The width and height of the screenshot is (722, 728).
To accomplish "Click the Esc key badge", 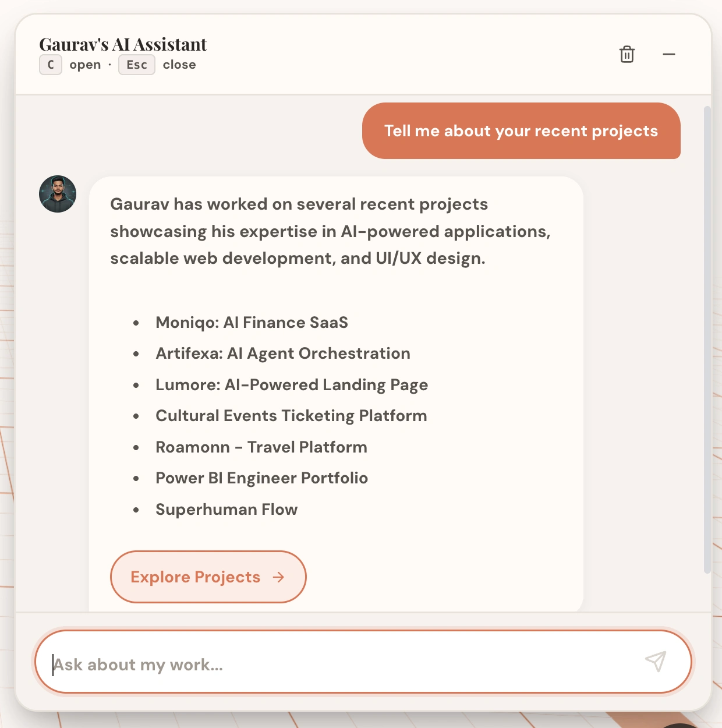I will 137,65.
